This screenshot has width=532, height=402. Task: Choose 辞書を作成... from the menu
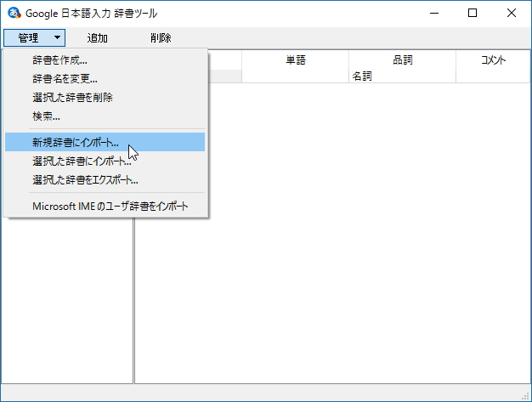105,60
